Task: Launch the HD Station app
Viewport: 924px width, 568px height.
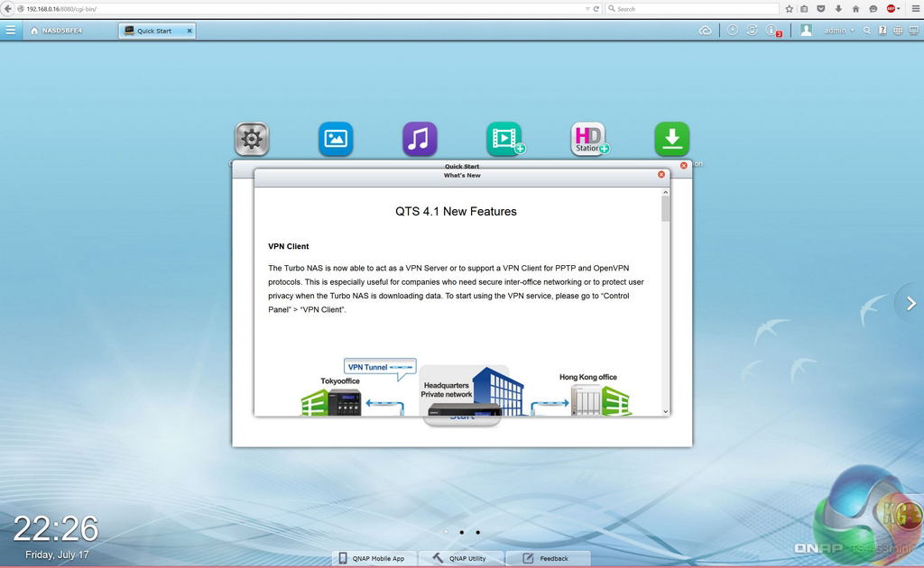Action: (589, 139)
